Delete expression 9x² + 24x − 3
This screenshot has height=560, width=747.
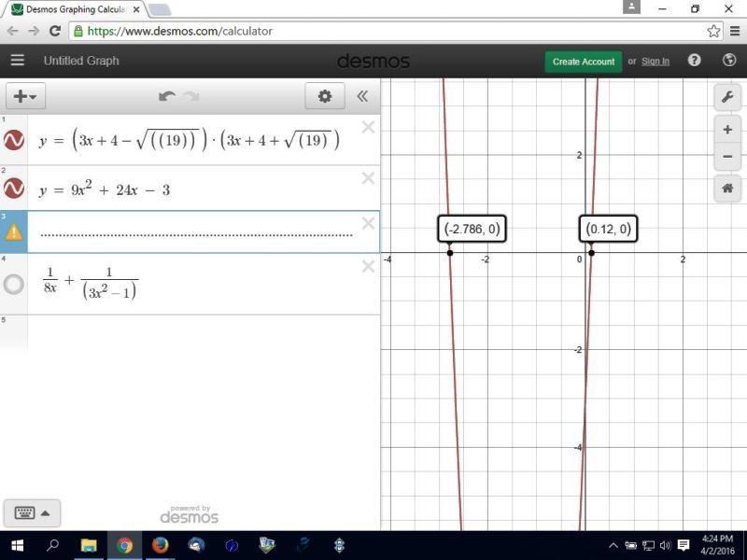point(368,178)
